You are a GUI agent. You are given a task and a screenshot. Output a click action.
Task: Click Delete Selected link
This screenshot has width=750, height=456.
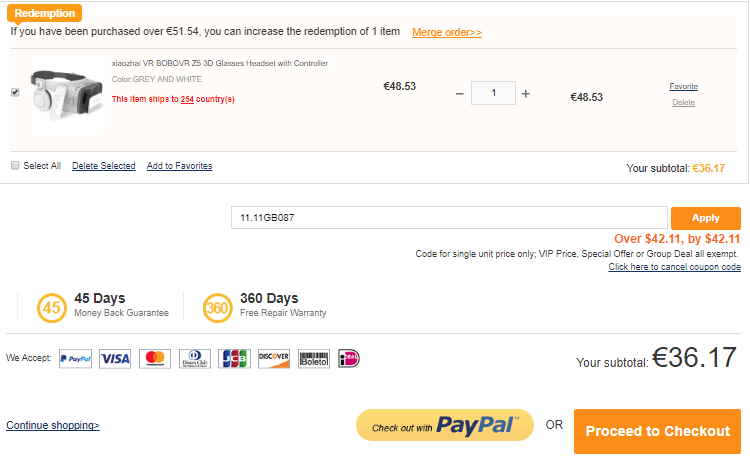pos(104,166)
